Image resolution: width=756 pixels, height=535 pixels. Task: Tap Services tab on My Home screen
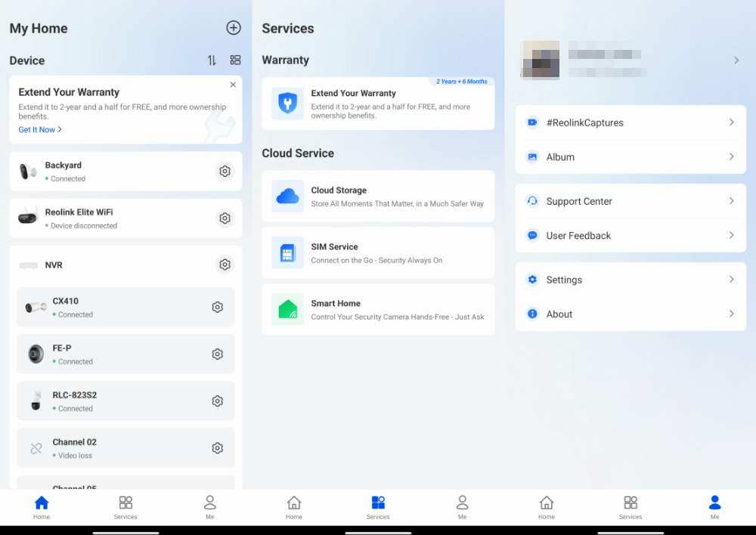(125, 508)
